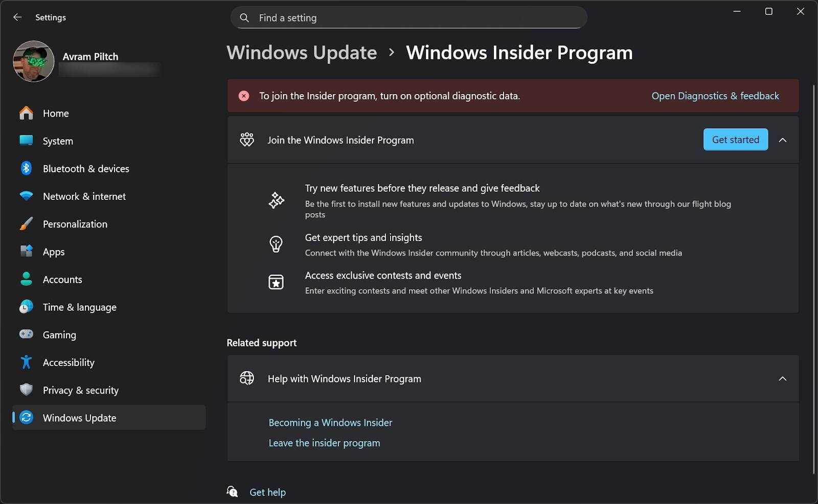Image resolution: width=818 pixels, height=504 pixels.
Task: Select Time & language in sidebar
Action: (79, 307)
